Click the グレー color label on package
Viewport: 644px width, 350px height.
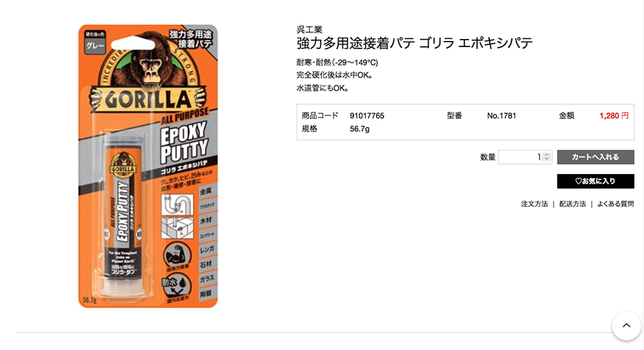pyautogui.click(x=95, y=46)
